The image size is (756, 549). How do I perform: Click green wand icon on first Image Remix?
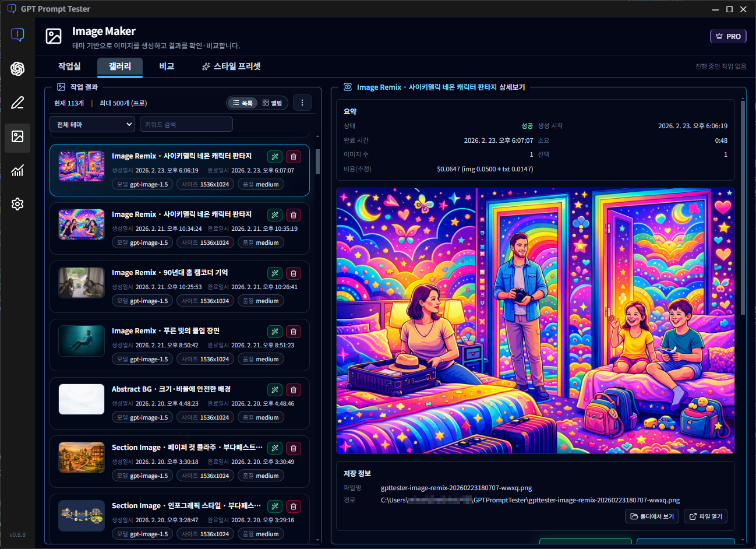point(275,157)
